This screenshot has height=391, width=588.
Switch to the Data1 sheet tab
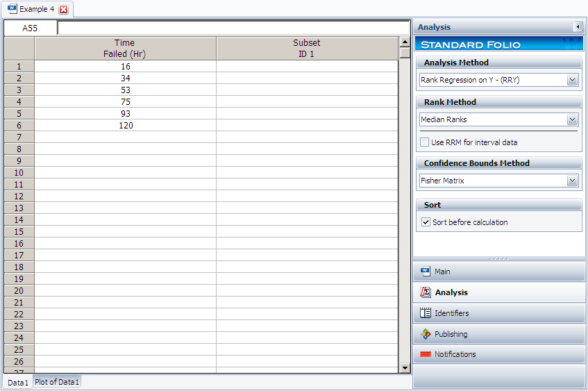coord(17,383)
